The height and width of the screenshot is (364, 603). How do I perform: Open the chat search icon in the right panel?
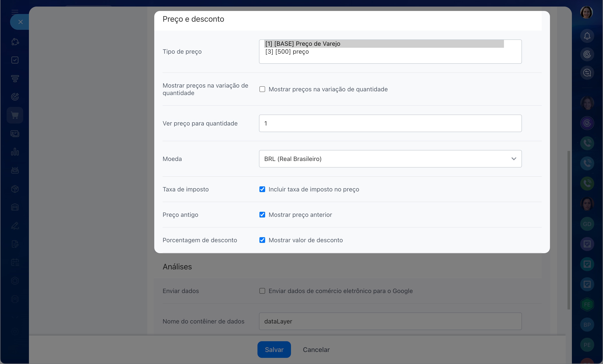coord(587,73)
